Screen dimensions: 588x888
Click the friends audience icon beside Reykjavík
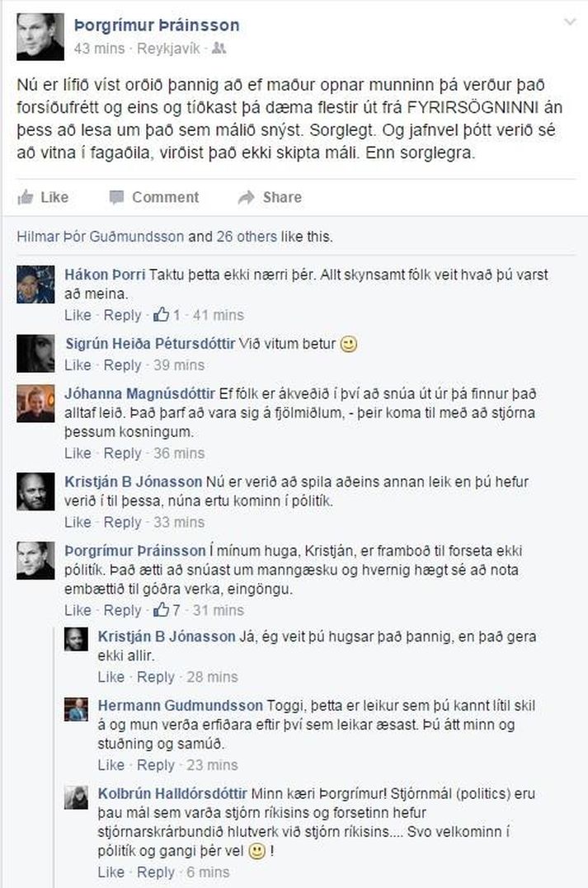[219, 49]
